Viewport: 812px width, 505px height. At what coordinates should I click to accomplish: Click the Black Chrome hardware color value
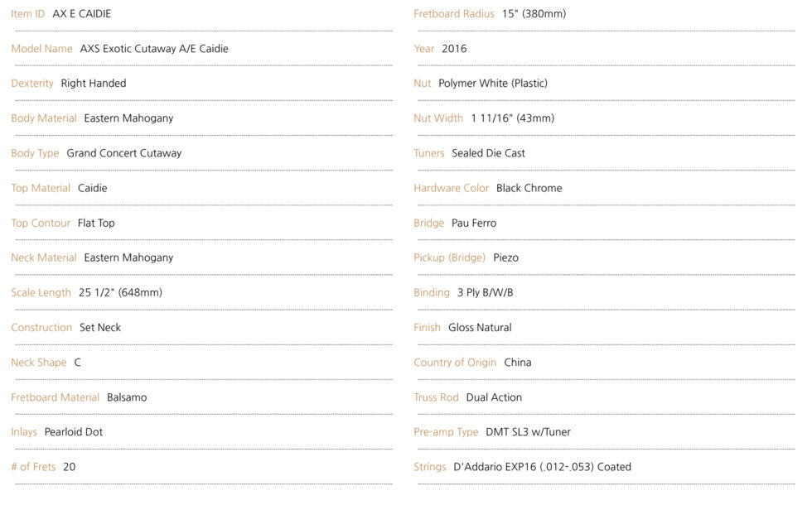529,188
